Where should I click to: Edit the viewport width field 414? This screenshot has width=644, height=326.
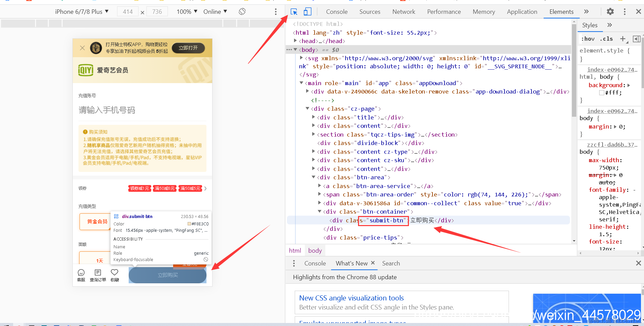tap(128, 12)
